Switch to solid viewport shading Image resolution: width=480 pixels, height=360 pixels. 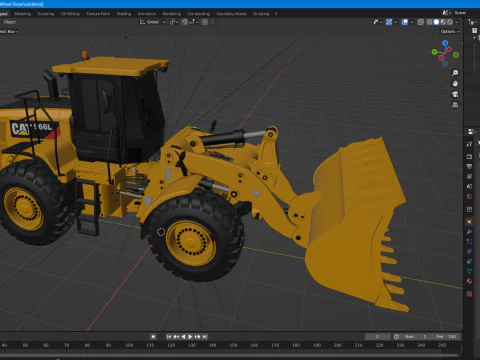pyautogui.click(x=436, y=22)
